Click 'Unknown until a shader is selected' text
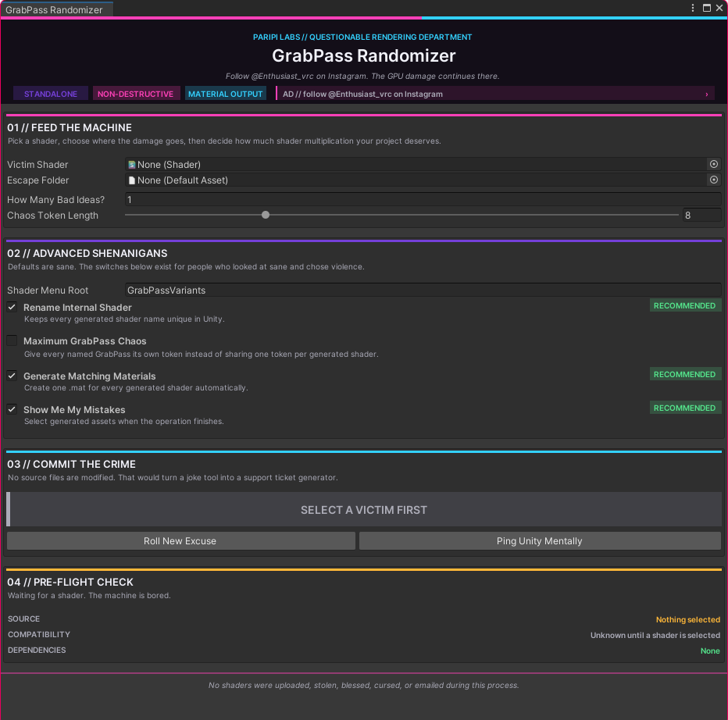 pyautogui.click(x=655, y=635)
